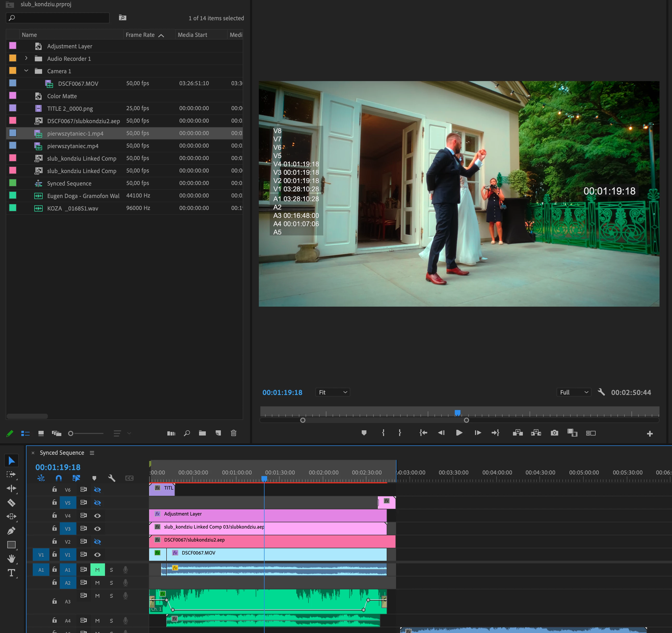The width and height of the screenshot is (672, 633).
Task: Expand the Audio Recorder 1 bin
Action: pos(26,58)
